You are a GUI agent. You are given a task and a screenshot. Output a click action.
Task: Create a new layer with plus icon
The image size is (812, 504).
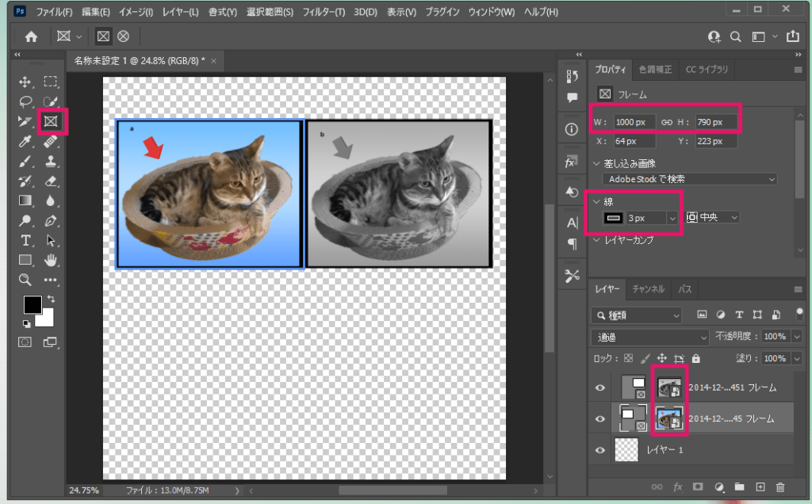click(x=760, y=487)
